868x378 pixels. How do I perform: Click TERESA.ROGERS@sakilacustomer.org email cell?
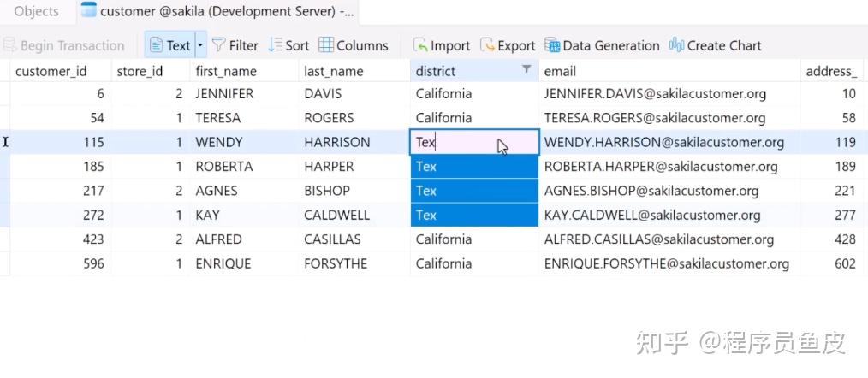[669, 118]
